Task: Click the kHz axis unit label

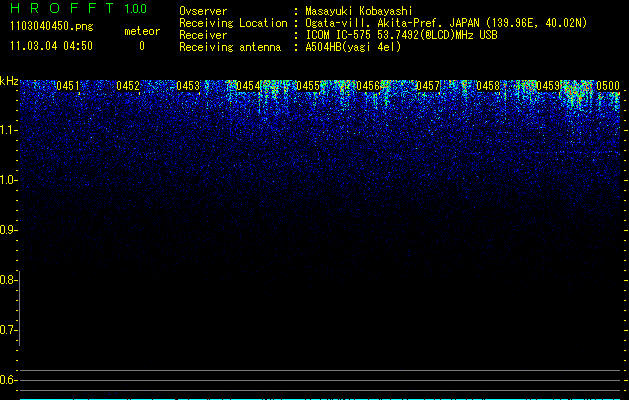Action: coord(9,81)
